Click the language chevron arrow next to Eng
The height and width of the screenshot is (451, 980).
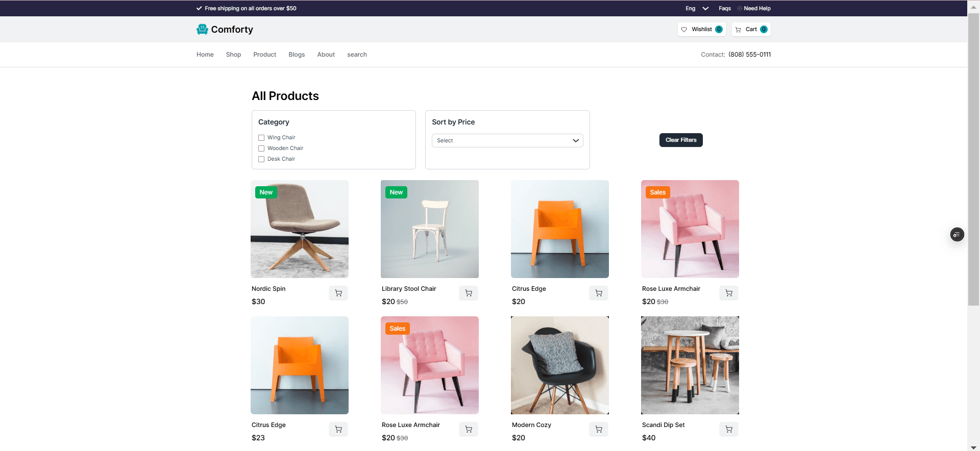click(x=705, y=9)
